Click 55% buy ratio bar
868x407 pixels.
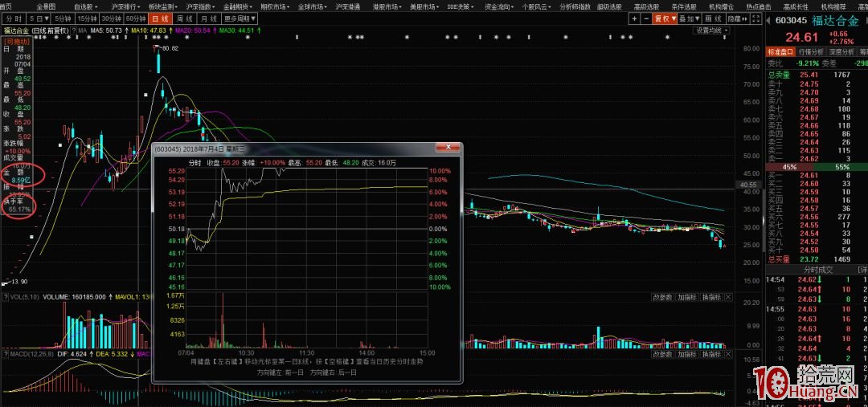[841, 167]
